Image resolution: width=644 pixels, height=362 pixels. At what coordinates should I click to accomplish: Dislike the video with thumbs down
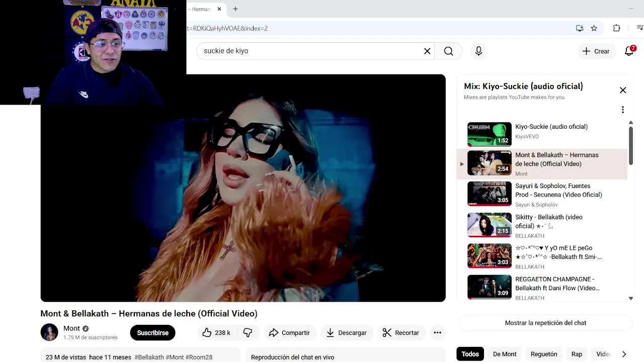tap(248, 333)
